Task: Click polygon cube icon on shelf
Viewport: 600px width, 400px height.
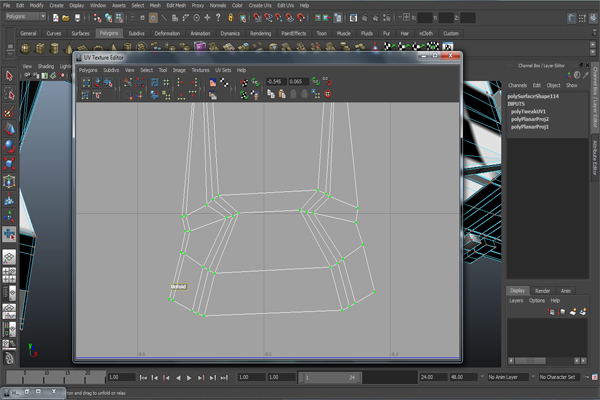Action: 40,49
